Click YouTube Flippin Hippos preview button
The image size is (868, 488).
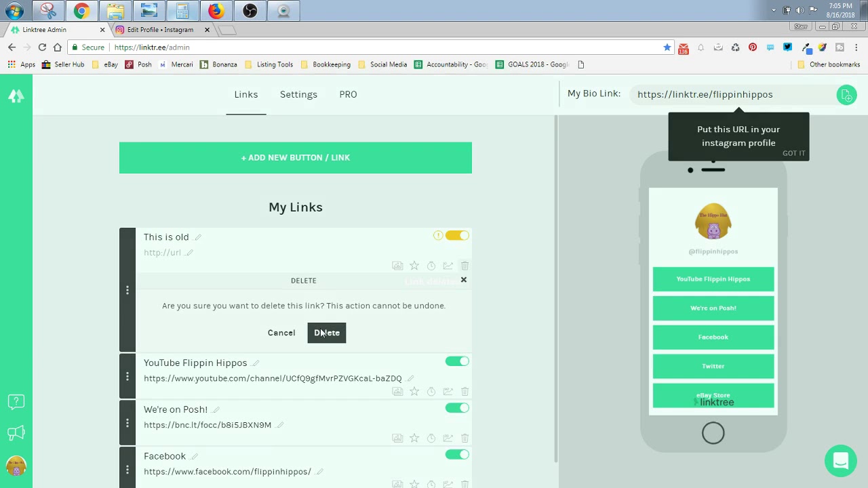coord(713,279)
